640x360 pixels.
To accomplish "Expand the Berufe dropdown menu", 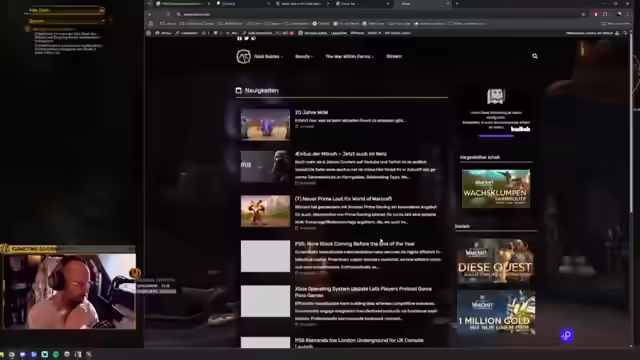I will click(x=304, y=56).
